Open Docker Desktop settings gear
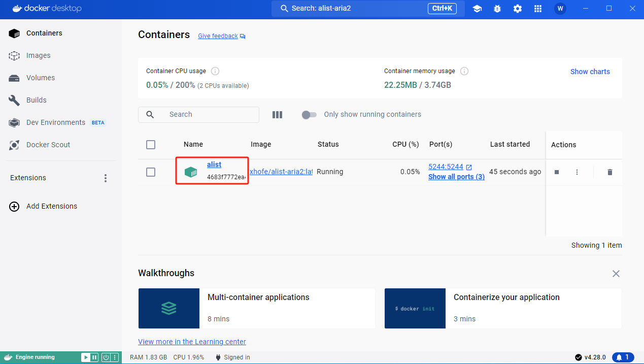The width and height of the screenshot is (644, 364). coord(517,9)
